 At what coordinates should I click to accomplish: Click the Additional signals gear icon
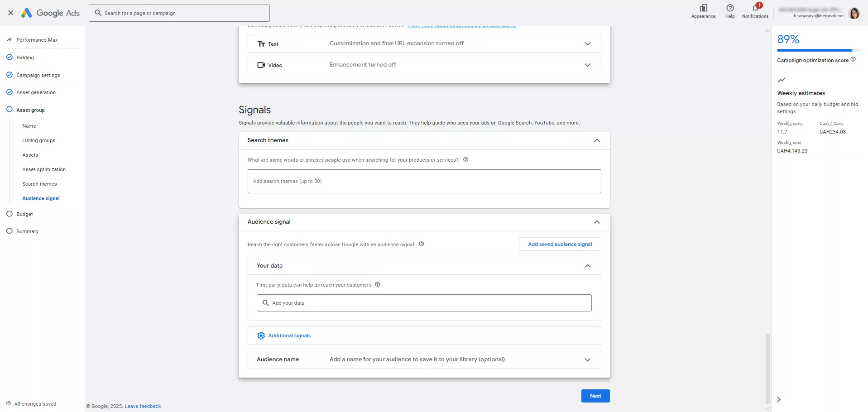261,335
